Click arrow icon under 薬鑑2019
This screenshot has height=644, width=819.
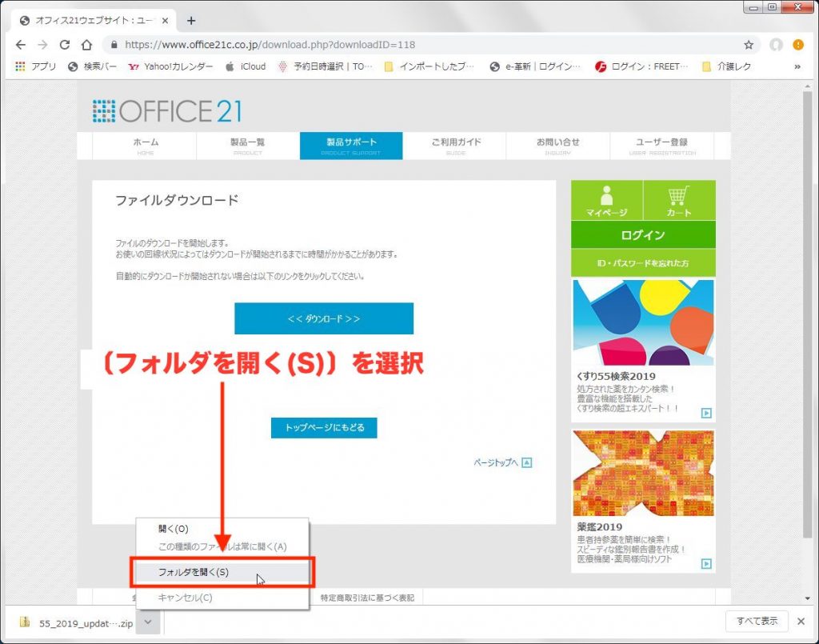pyautogui.click(x=706, y=563)
